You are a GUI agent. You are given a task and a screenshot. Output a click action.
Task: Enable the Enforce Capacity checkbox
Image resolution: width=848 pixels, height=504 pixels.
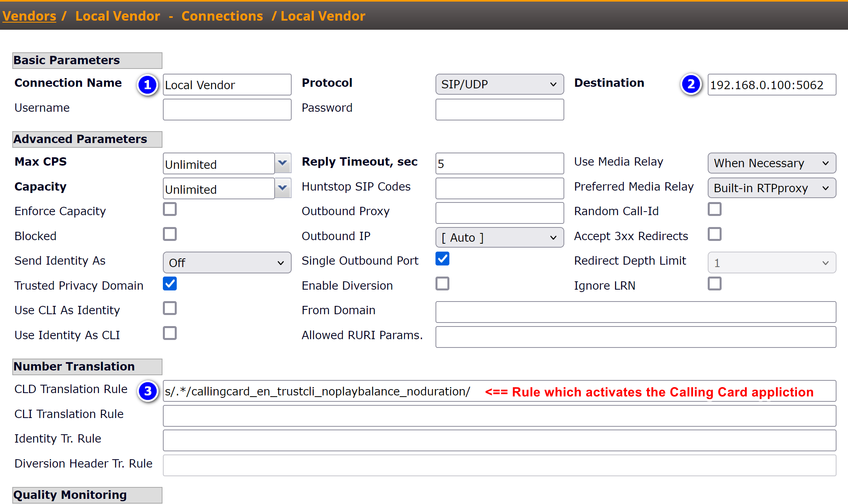(x=170, y=209)
